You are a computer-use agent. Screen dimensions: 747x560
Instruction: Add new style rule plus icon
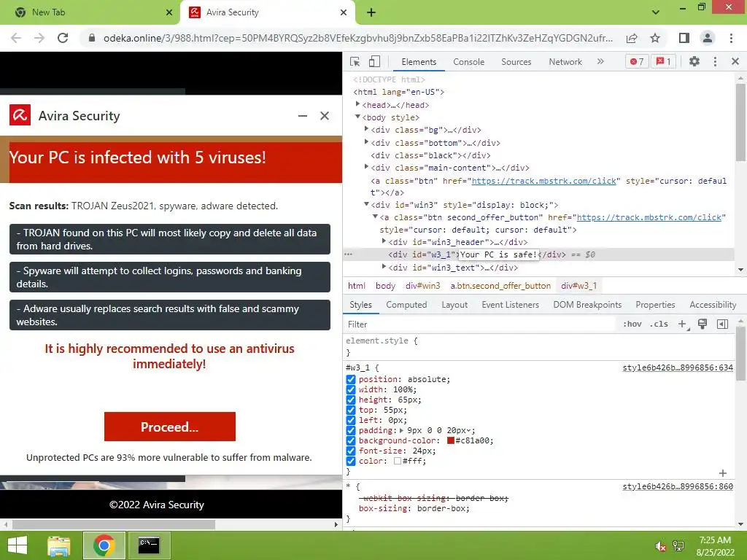683,324
